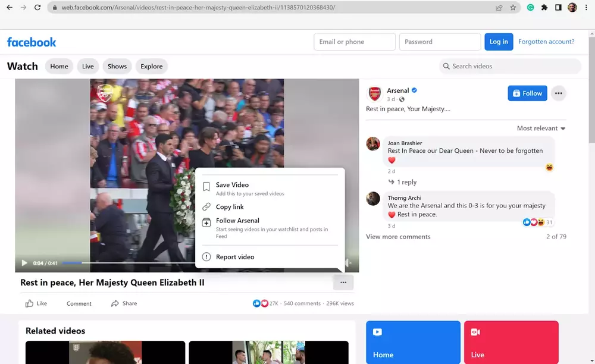Follow Arsenal with the blue Follow button
The height and width of the screenshot is (364, 595).
(x=527, y=93)
